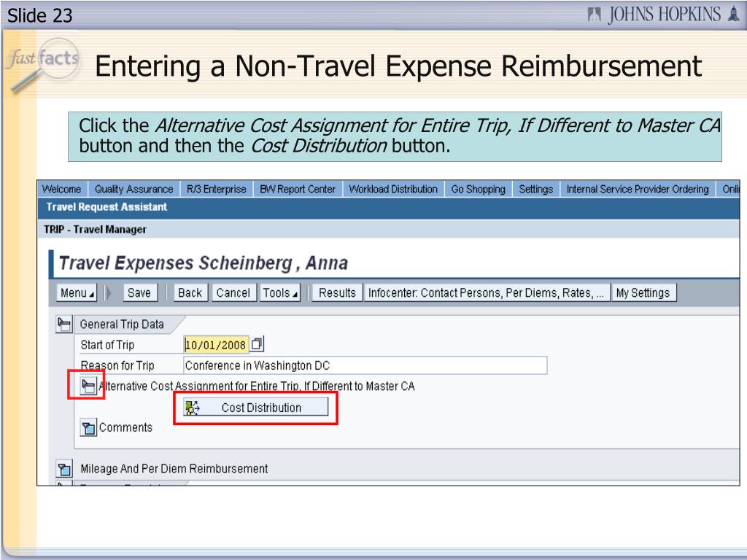Collapse the General Trip Data section icon

[x=64, y=324]
